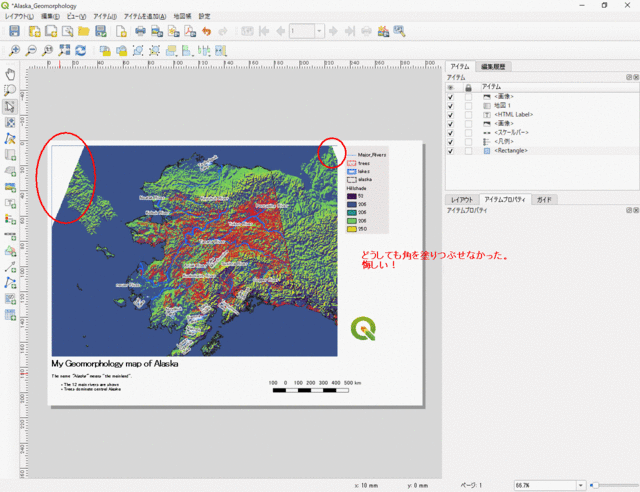Zoom in on the layout view

coord(14,51)
